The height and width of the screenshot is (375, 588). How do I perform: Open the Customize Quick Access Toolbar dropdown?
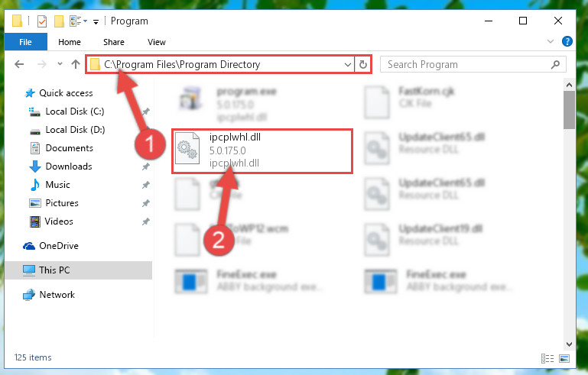[96, 21]
